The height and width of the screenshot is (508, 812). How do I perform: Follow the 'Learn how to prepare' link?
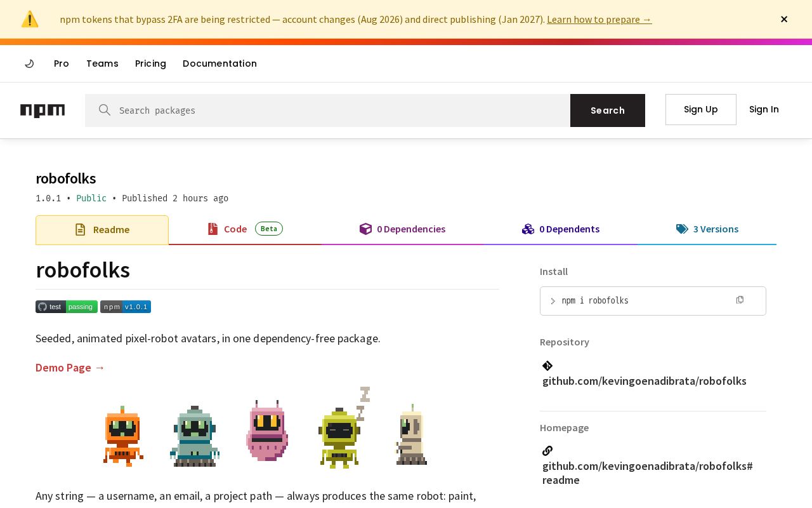[x=599, y=19]
